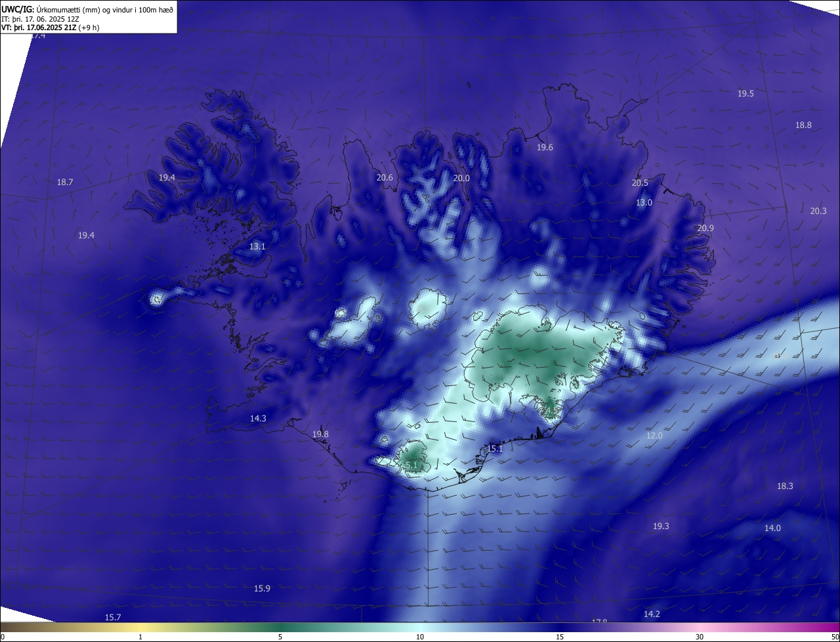Select the 13.1 value label
This screenshot has height=642, width=840.
point(257,247)
